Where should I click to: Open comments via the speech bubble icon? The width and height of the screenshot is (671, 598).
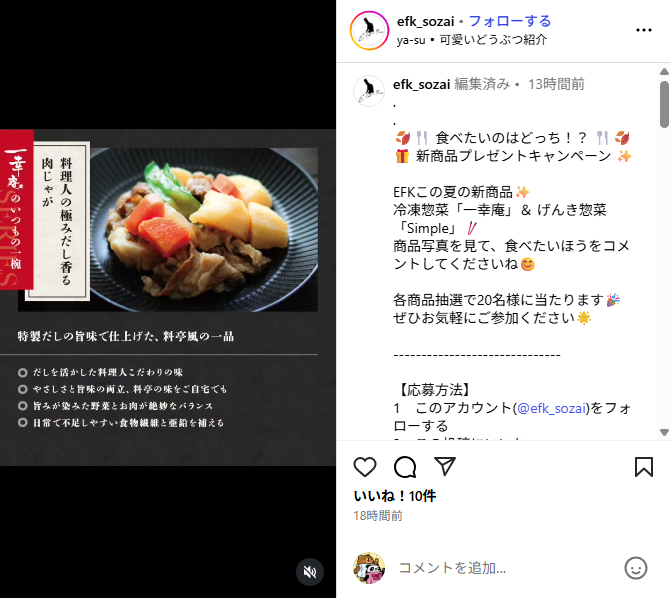405,467
